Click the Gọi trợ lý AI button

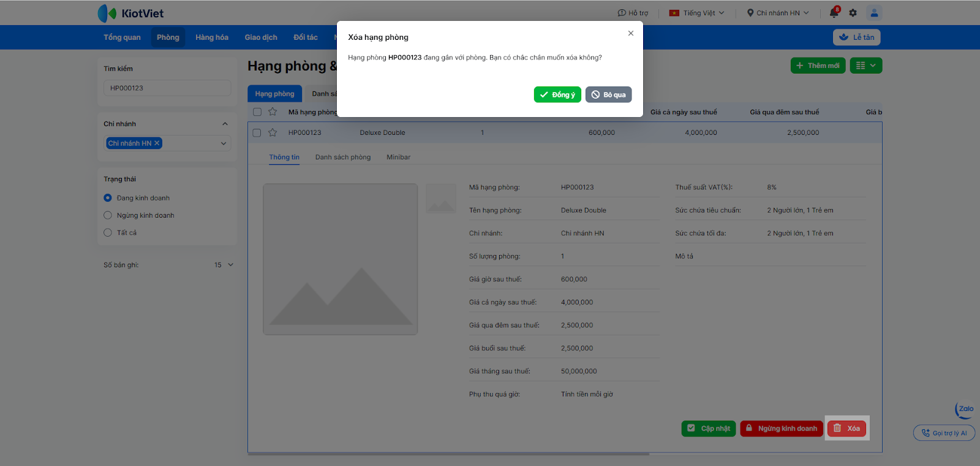(944, 433)
